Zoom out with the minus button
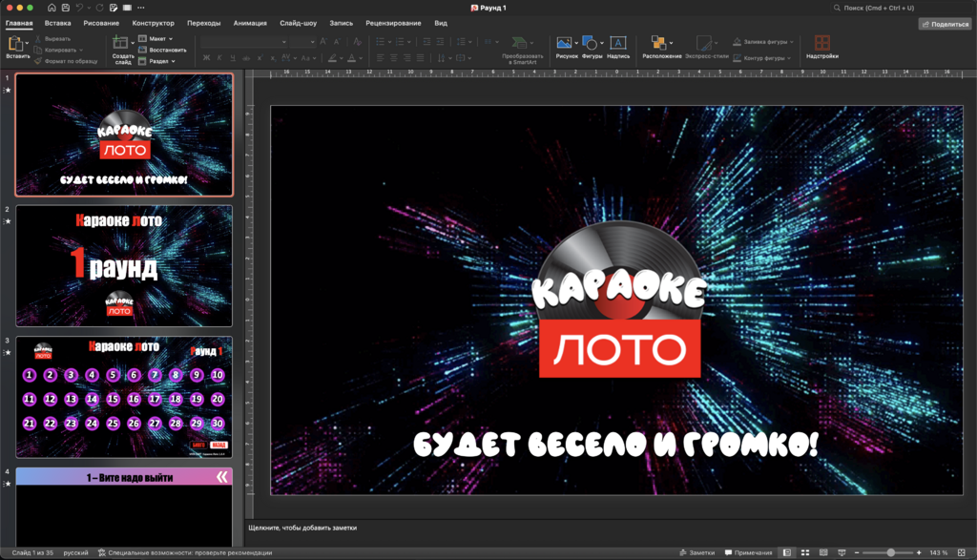The height and width of the screenshot is (560, 977). point(857,552)
